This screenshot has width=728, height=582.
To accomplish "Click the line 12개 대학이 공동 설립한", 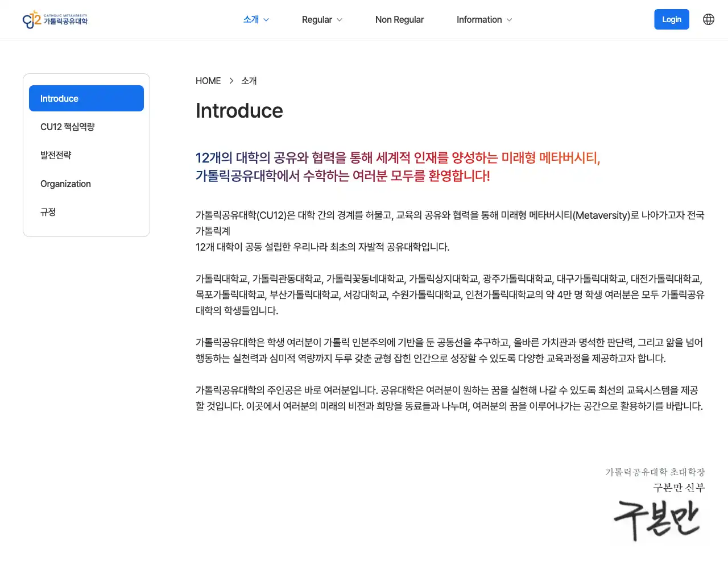I will click(322, 247).
